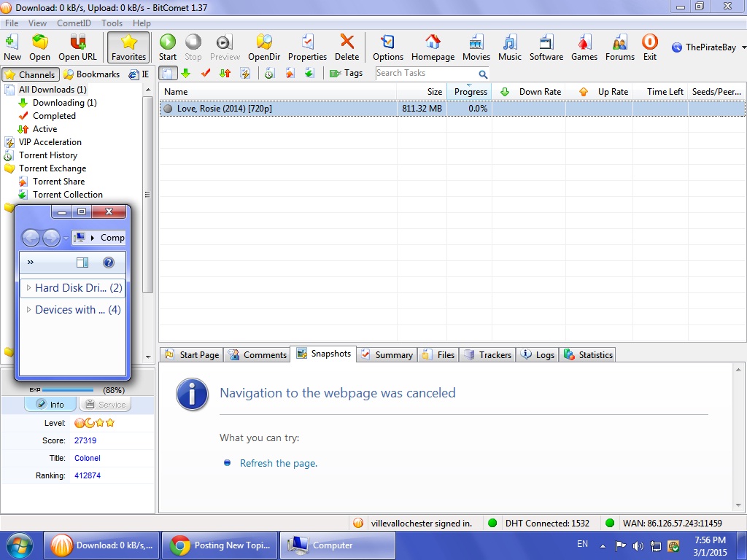Sort the task list by Progress column
The image size is (747, 560).
[x=469, y=92]
